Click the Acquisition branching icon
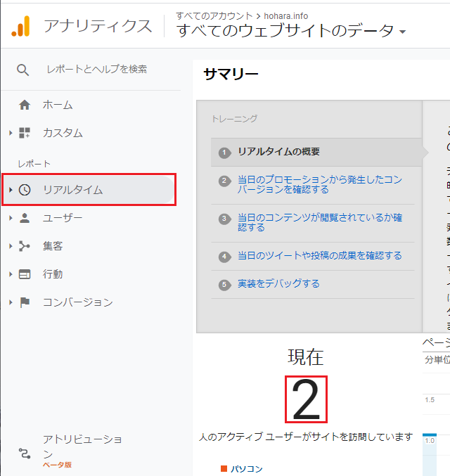 [x=25, y=246]
